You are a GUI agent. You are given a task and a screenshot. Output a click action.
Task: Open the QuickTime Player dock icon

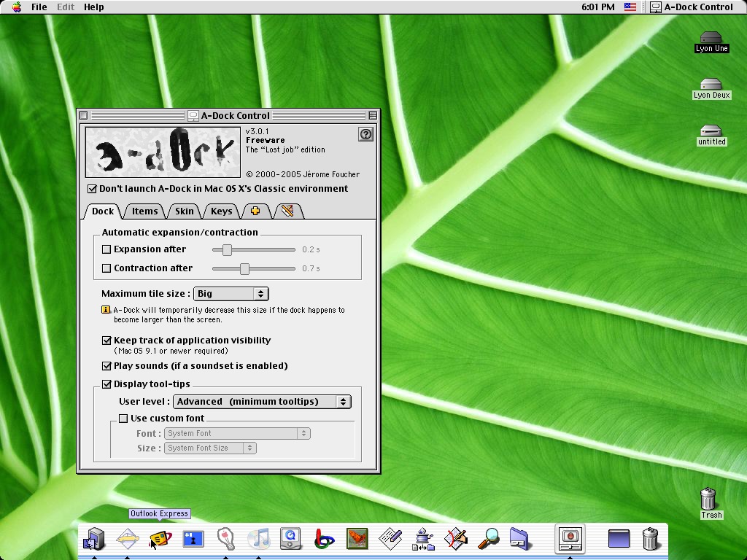(291, 540)
